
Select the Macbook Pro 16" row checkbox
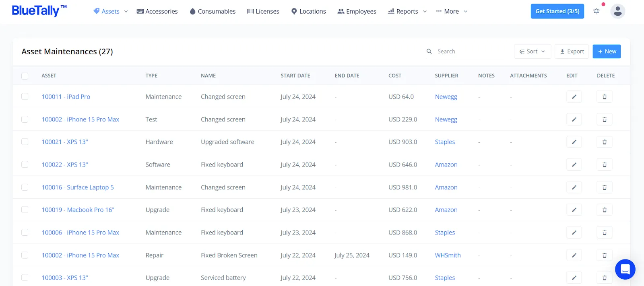point(25,210)
